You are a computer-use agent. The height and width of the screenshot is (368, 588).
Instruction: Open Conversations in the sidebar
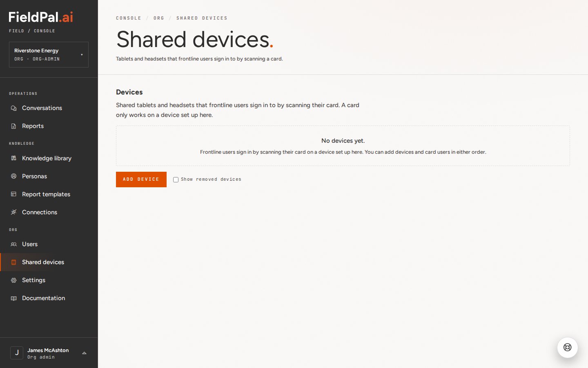49,108
